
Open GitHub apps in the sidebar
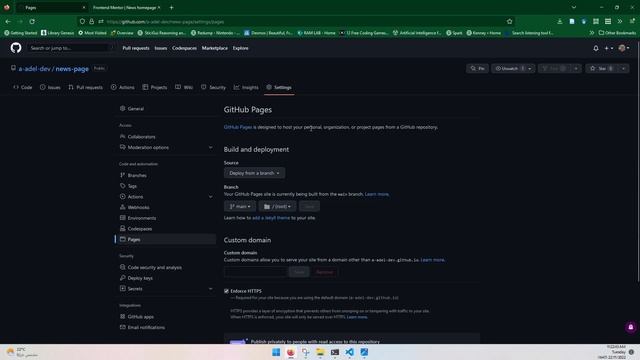pos(165,317)
